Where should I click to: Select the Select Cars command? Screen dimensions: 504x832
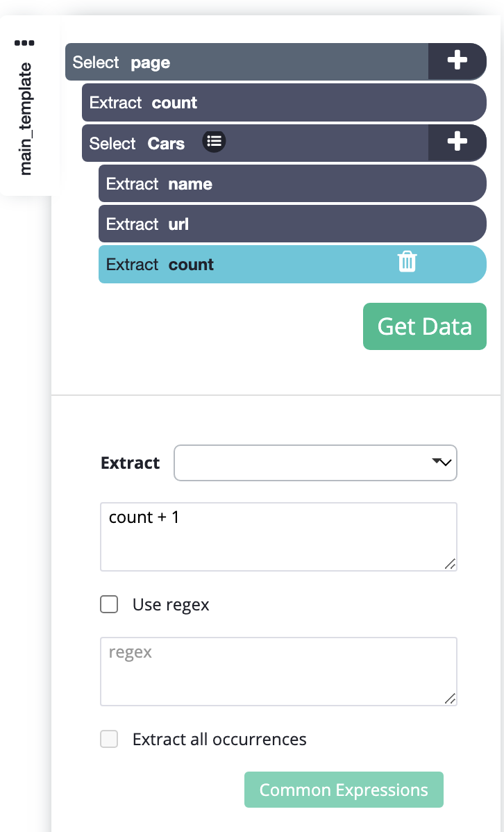(312, 144)
